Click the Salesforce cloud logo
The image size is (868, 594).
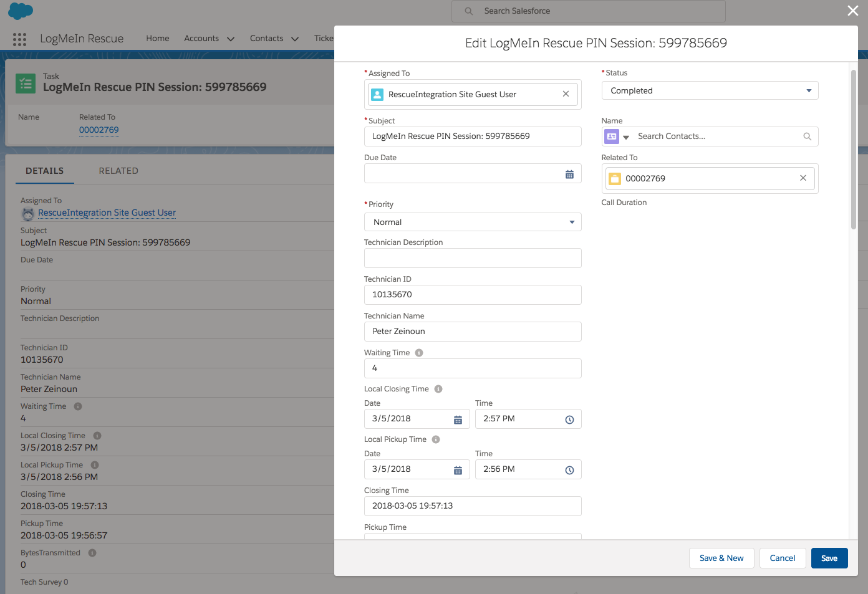[x=21, y=11]
